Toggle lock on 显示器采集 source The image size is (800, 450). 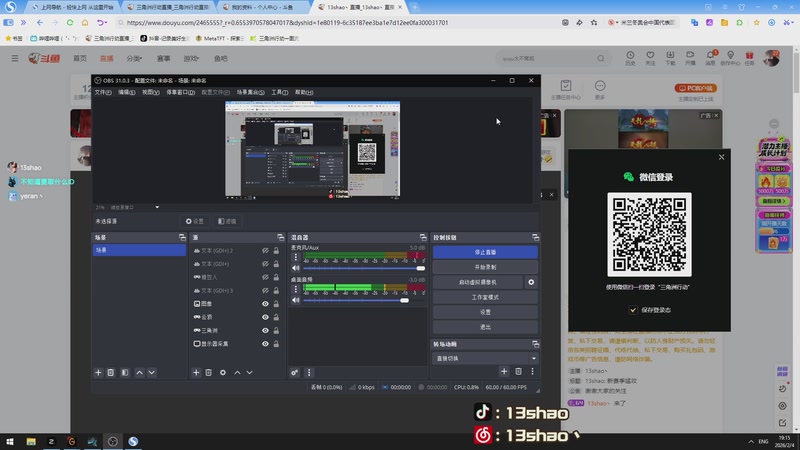coord(276,344)
